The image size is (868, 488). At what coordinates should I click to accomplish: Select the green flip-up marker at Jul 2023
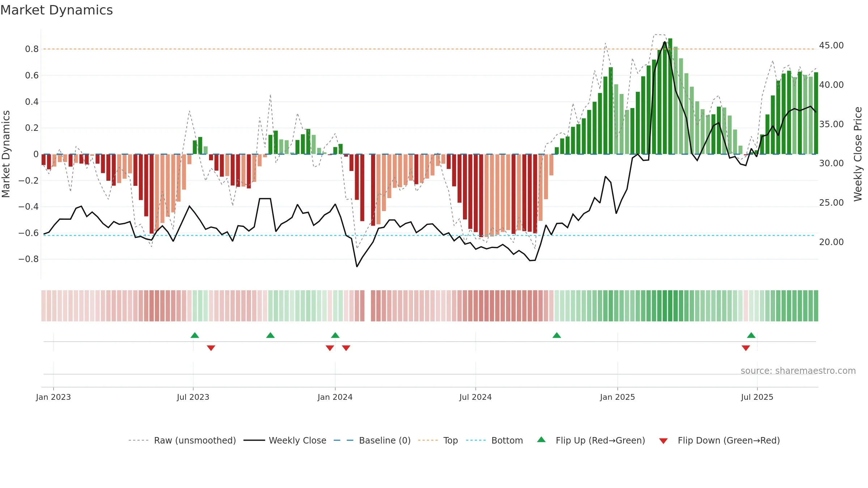[195, 335]
